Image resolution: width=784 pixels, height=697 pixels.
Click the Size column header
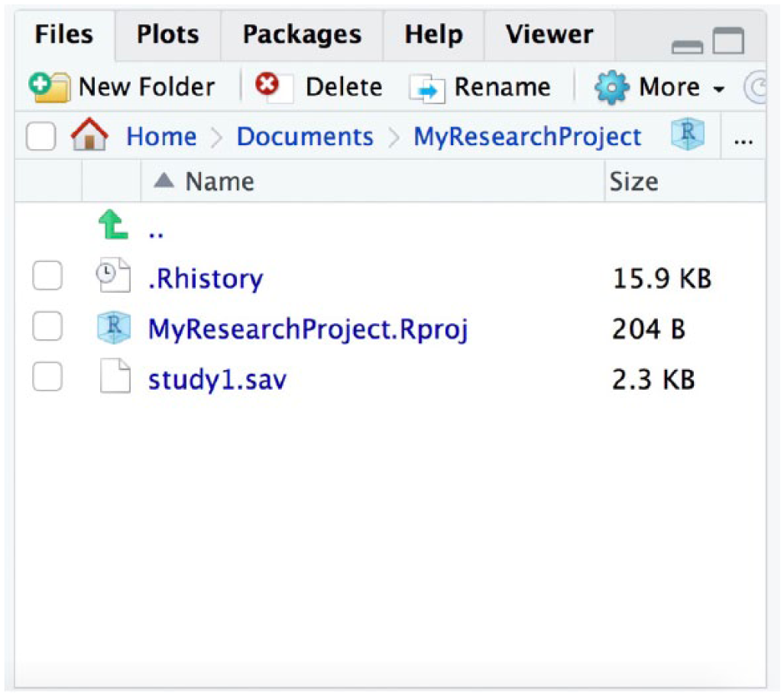[633, 182]
